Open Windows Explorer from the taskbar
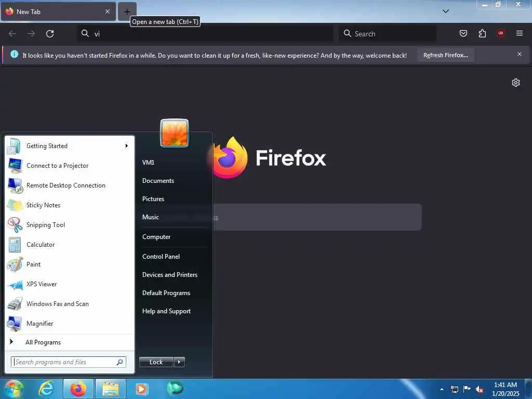 [x=111, y=389]
